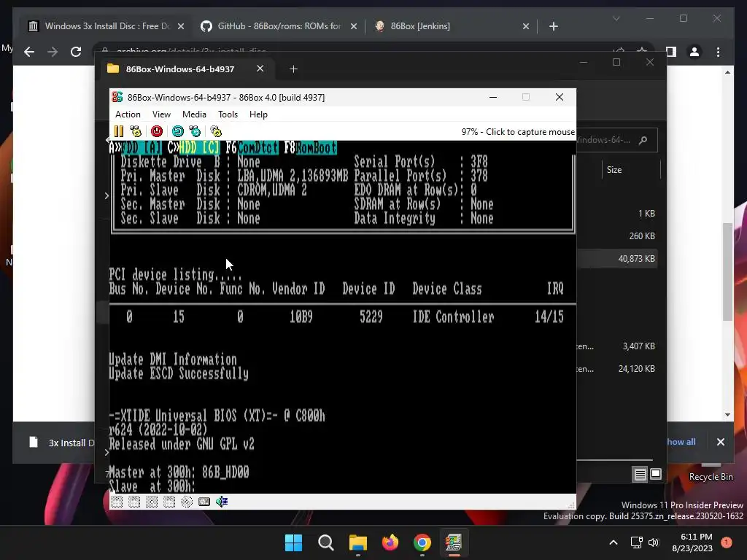747x560 pixels.
Task: Select the 40,873 KB file row
Action: (617, 259)
